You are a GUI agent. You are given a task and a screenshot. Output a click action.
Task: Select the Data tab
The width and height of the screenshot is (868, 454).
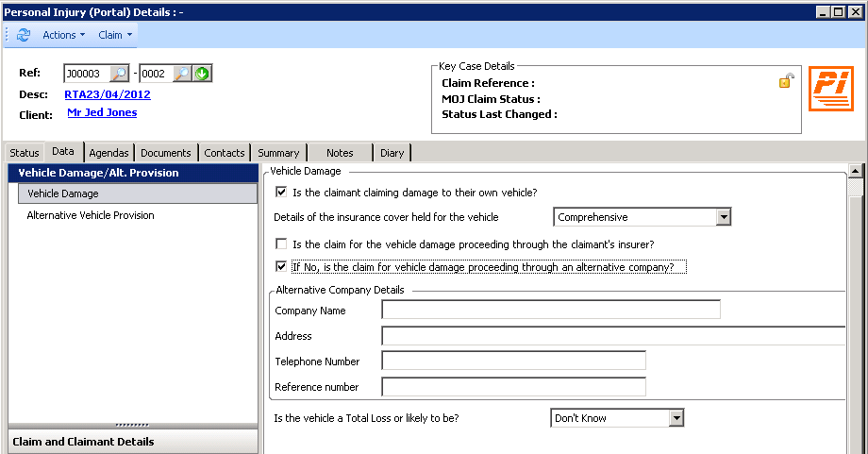pyautogui.click(x=63, y=151)
